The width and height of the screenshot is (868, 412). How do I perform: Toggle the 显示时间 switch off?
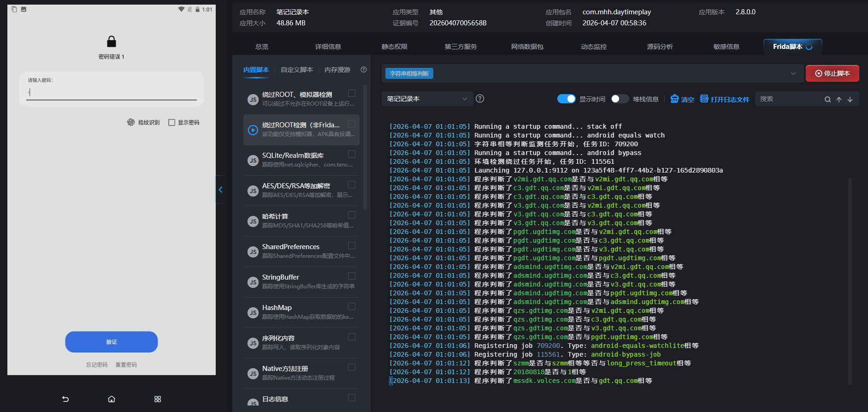(x=566, y=99)
